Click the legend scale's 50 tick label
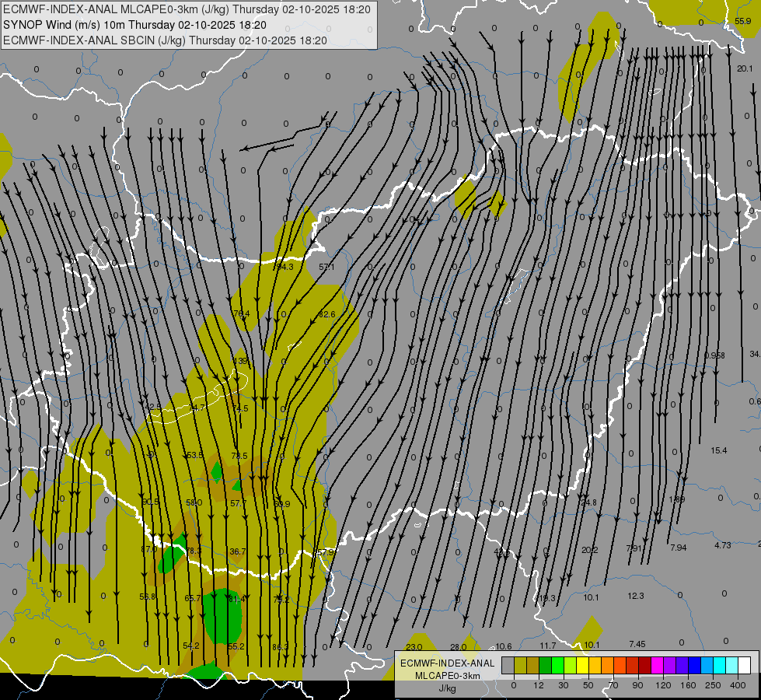 point(588,685)
